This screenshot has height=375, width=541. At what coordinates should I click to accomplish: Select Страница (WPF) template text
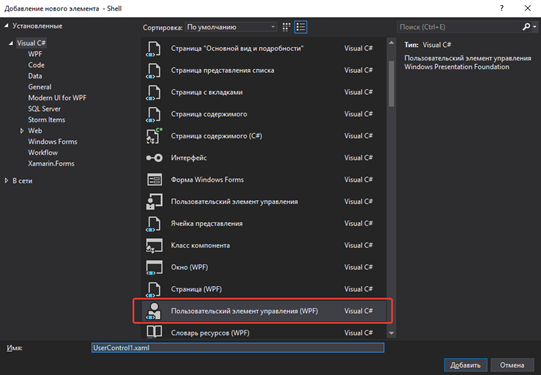[x=196, y=289]
